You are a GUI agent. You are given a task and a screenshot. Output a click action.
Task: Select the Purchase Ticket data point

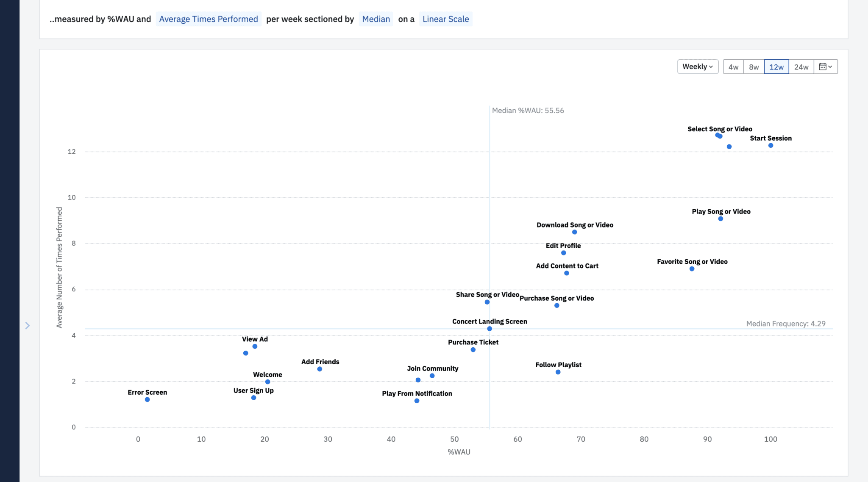[x=473, y=349]
